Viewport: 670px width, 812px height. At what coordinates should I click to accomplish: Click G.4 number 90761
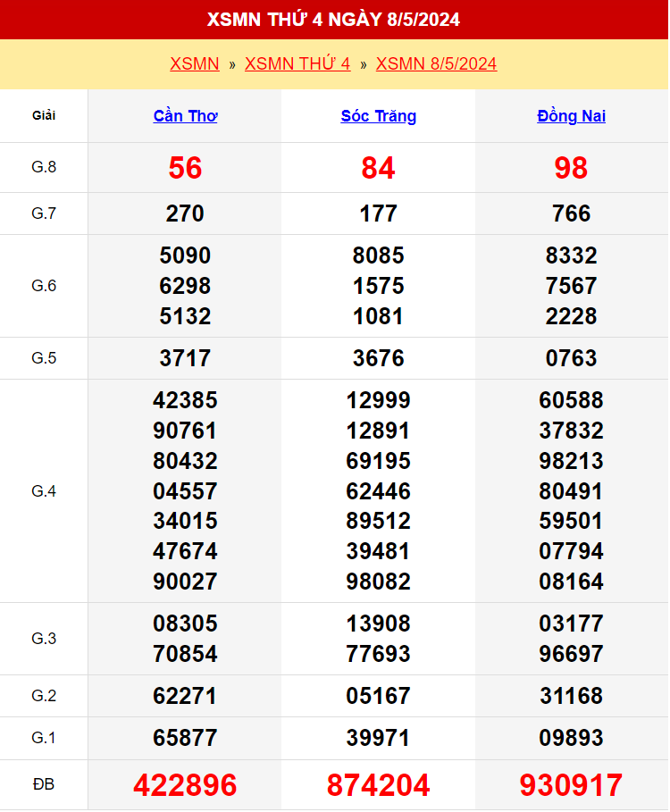pos(185,431)
